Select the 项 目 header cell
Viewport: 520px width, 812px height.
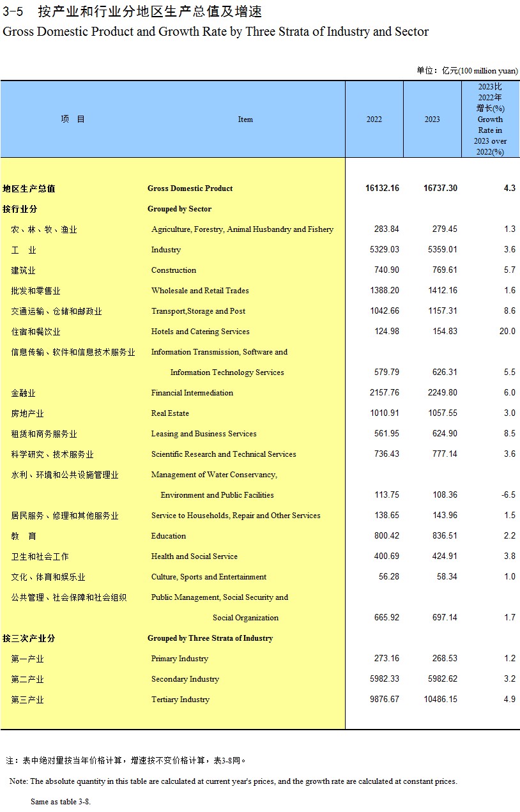pos(73,119)
